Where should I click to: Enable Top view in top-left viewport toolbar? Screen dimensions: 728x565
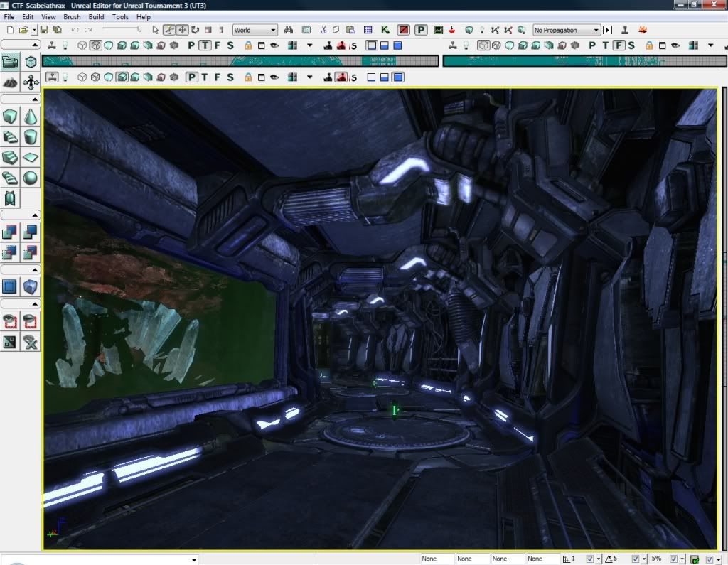(x=205, y=45)
